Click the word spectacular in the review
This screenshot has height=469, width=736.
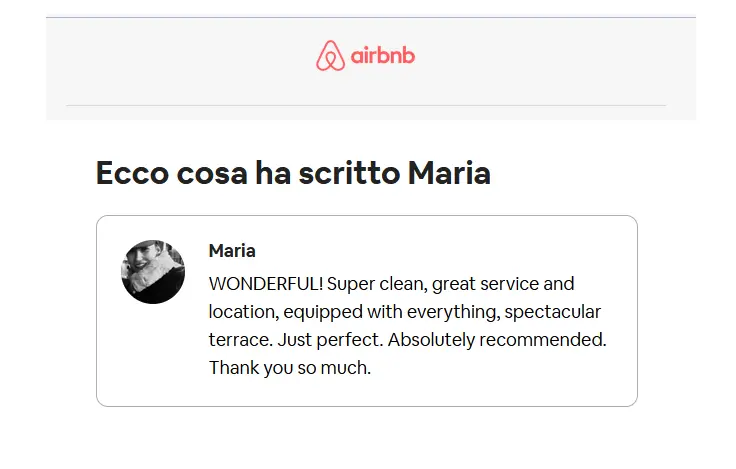(553, 312)
